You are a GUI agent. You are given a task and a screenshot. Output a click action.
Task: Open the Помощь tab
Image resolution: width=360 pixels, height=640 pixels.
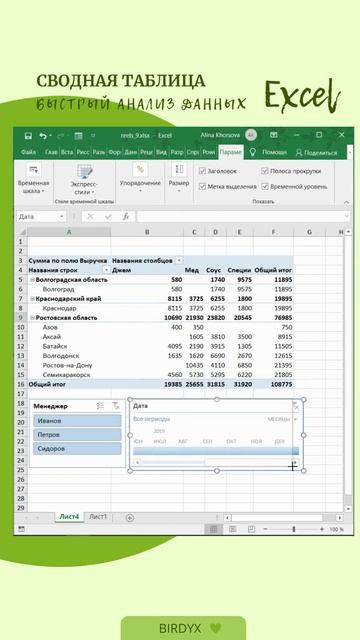point(274,152)
